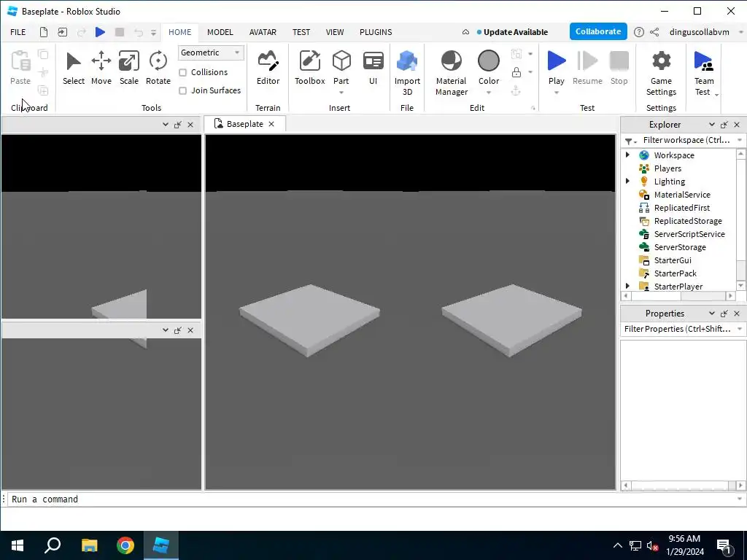Viewport: 747px width, 560px height.
Task: Activate the Select tool
Action: point(74,69)
